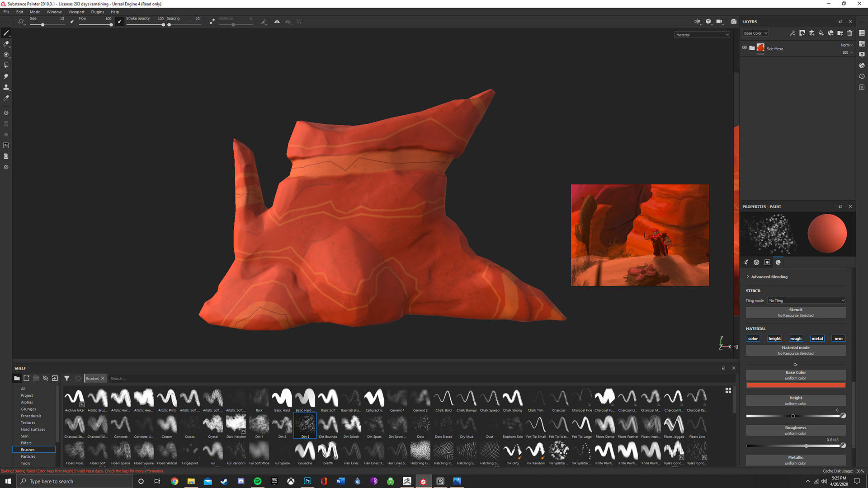Viewport: 868px width, 488px height.
Task: Select the Polygon Fill tool
Action: click(6, 66)
